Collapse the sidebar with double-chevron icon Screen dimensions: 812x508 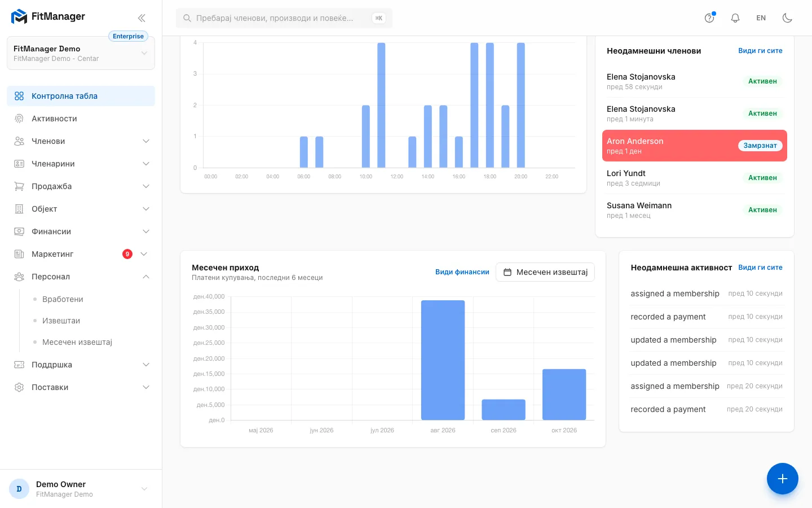pyautogui.click(x=142, y=18)
